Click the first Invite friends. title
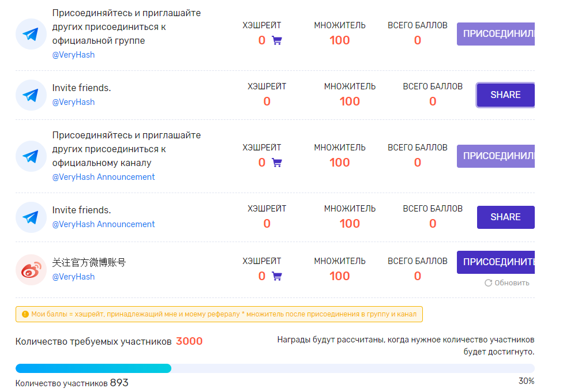574x392 pixels. (x=82, y=88)
